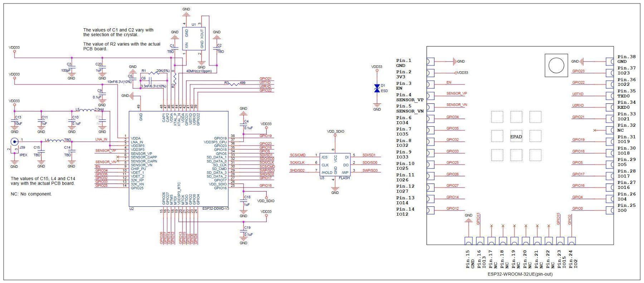Click the EPAD center pad label
The image size is (644, 283).
click(x=516, y=137)
